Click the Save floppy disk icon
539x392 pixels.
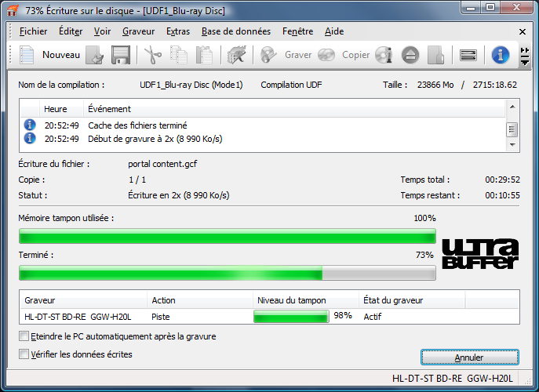[120, 55]
